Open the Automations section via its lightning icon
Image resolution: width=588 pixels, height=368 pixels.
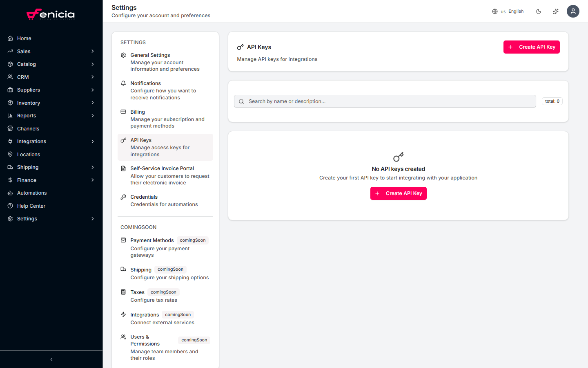(10, 193)
